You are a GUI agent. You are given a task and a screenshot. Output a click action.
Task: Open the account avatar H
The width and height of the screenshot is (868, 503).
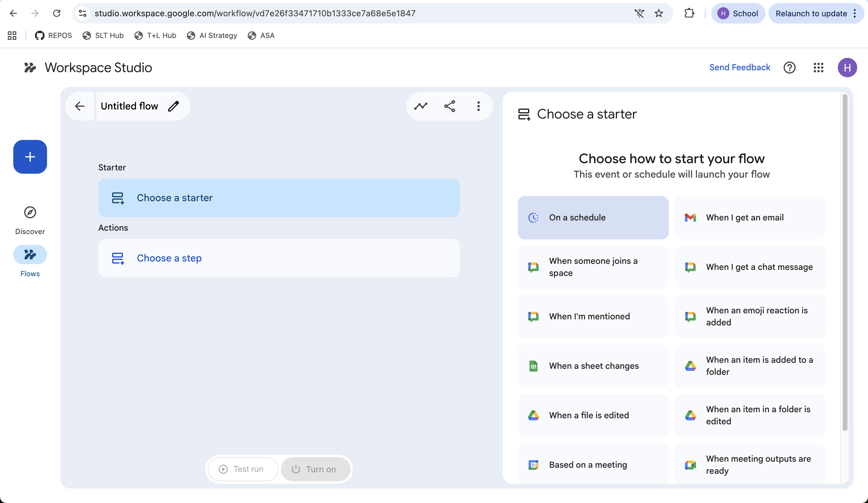(x=847, y=68)
